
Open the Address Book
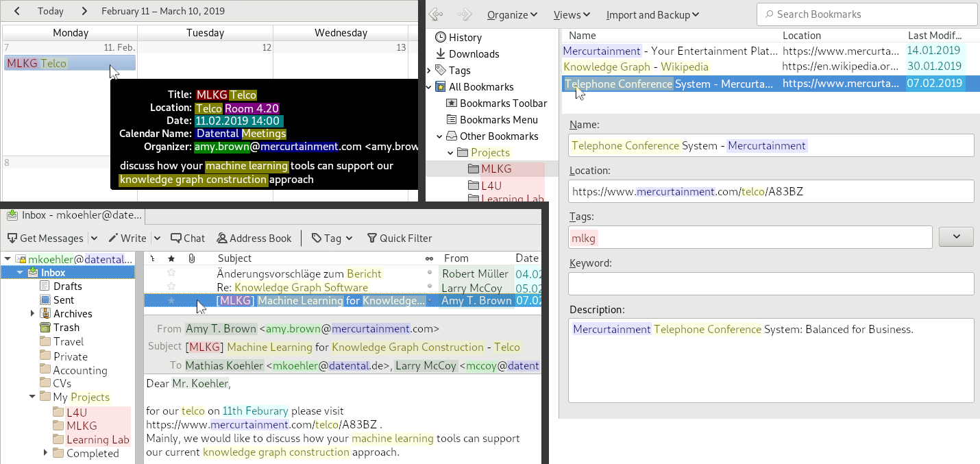tap(254, 238)
